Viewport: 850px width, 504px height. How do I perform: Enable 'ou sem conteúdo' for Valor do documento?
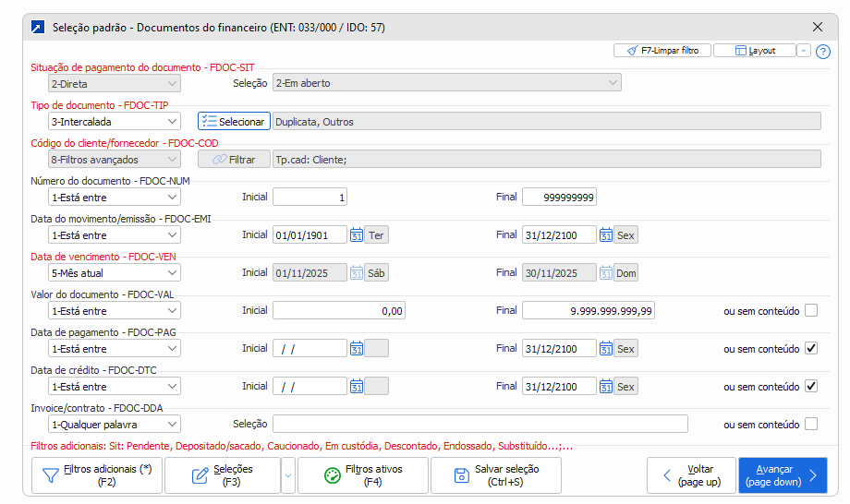811,311
